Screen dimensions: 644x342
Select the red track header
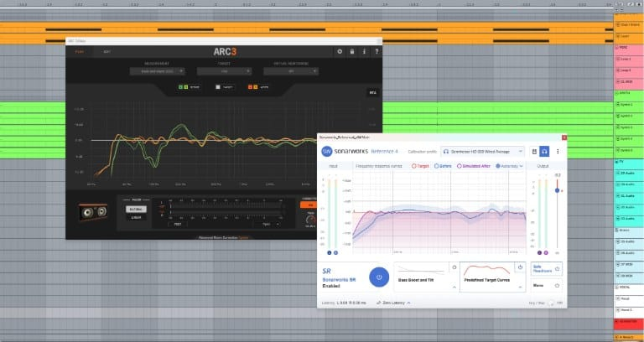pyautogui.click(x=628, y=322)
